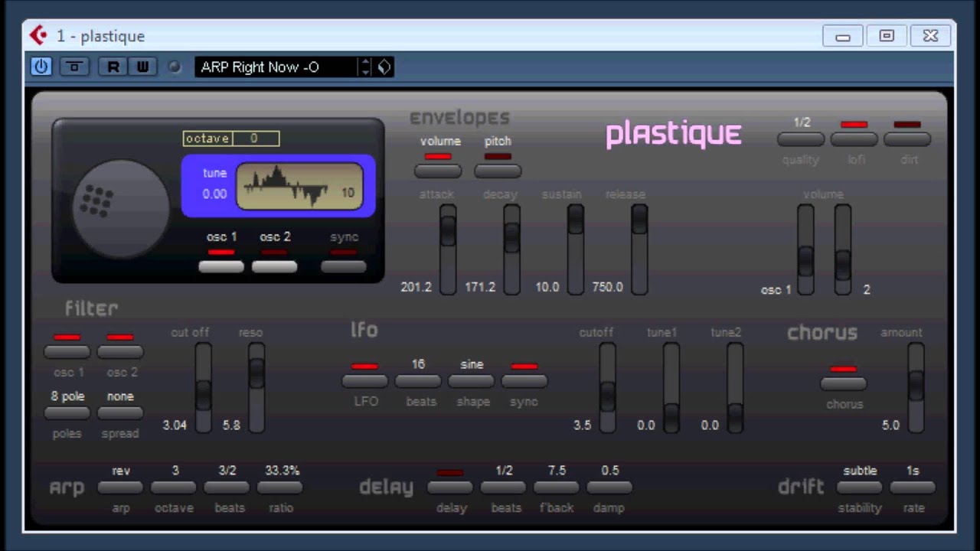This screenshot has width=980, height=551.
Task: Close the plastique plugin window
Action: pos(930,36)
